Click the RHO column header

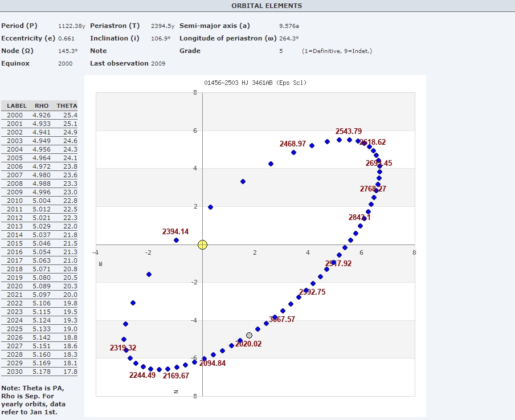click(42, 106)
